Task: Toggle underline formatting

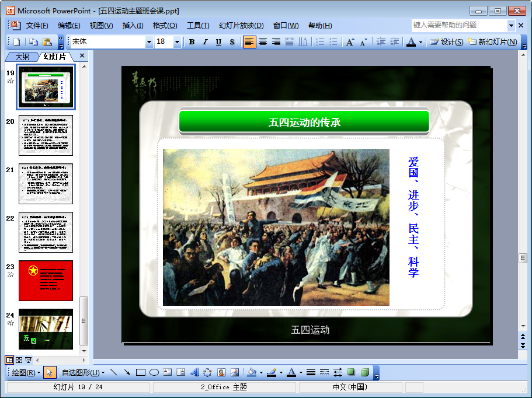Action: tap(218, 41)
